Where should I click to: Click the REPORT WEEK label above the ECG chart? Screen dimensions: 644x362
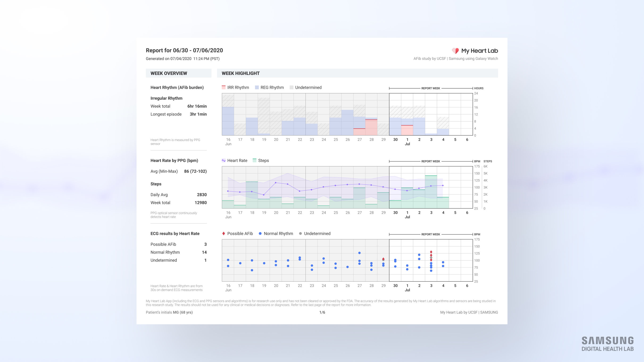coord(431,234)
